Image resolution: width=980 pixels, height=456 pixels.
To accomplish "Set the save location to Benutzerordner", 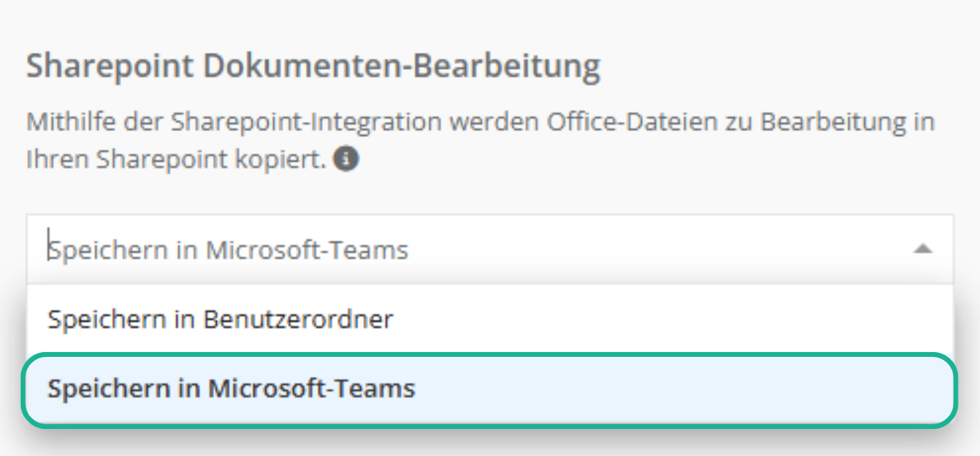I will [x=220, y=319].
